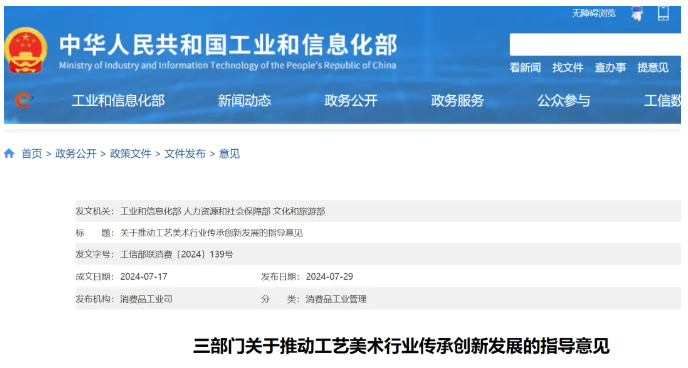Select the 看新闻 search tab
The width and height of the screenshot is (688, 368).
pyautogui.click(x=525, y=68)
